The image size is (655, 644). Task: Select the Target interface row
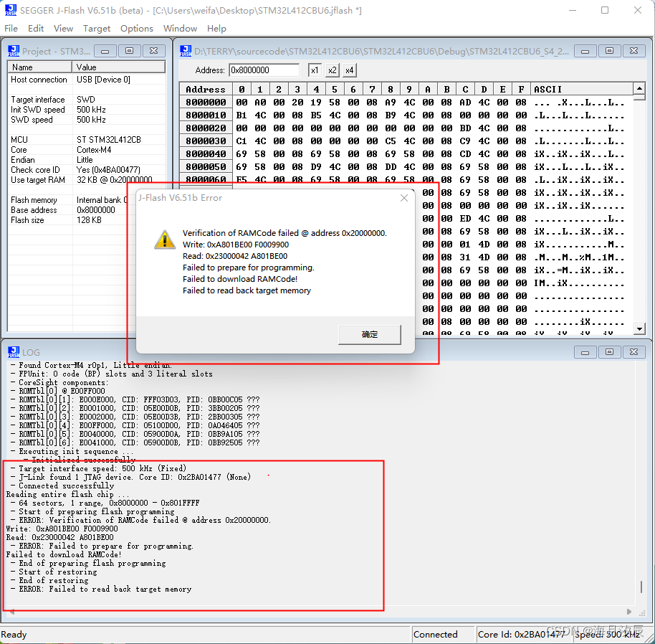point(87,100)
